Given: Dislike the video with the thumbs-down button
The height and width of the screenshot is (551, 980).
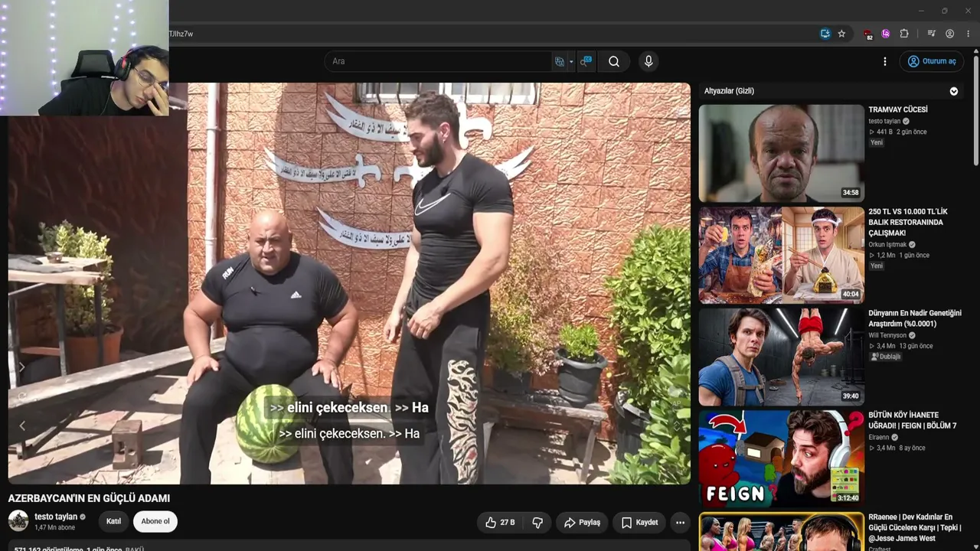Looking at the screenshot, I should point(537,523).
